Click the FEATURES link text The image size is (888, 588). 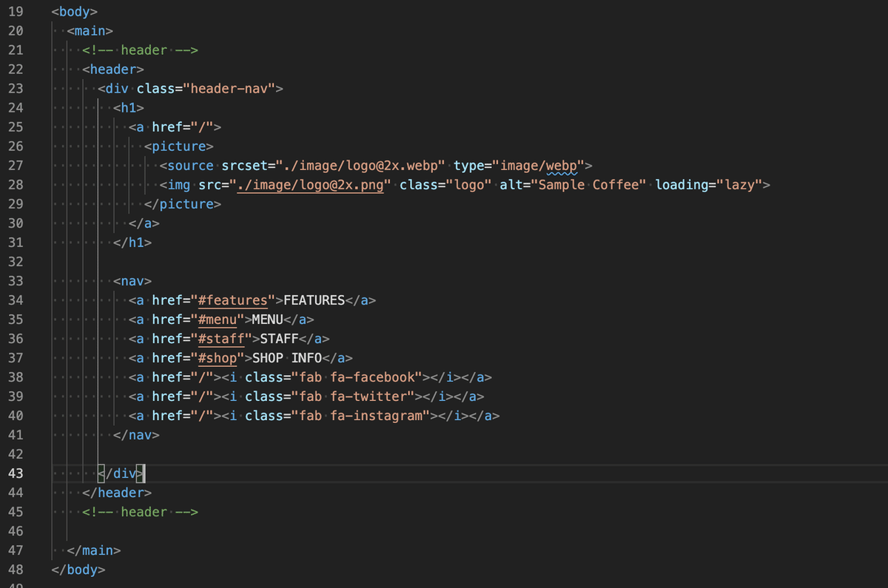[314, 300]
